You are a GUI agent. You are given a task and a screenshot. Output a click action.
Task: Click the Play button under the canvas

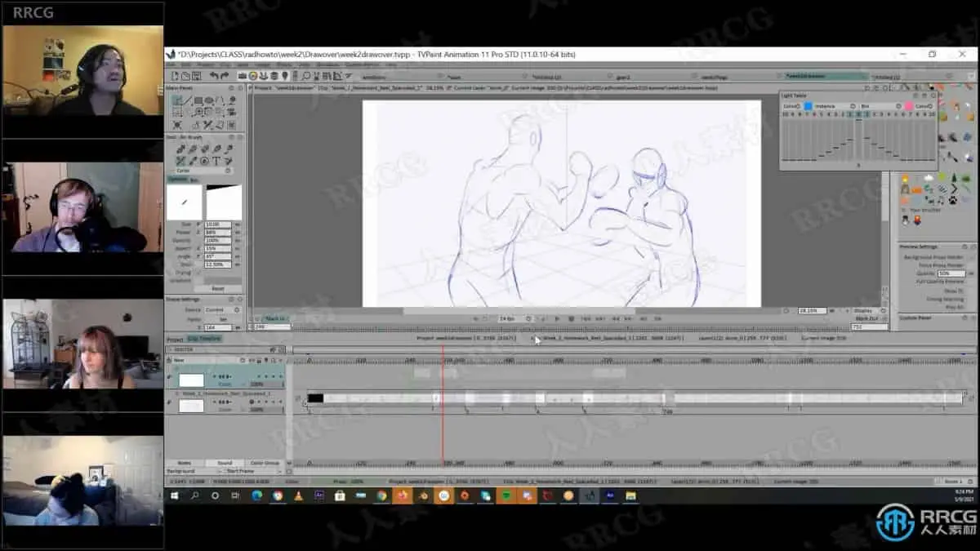tap(557, 318)
